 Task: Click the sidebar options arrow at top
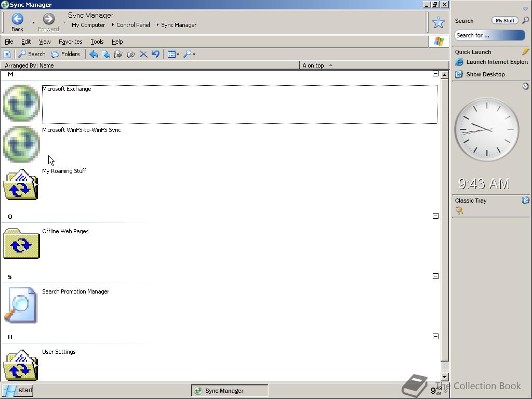pos(525,9)
